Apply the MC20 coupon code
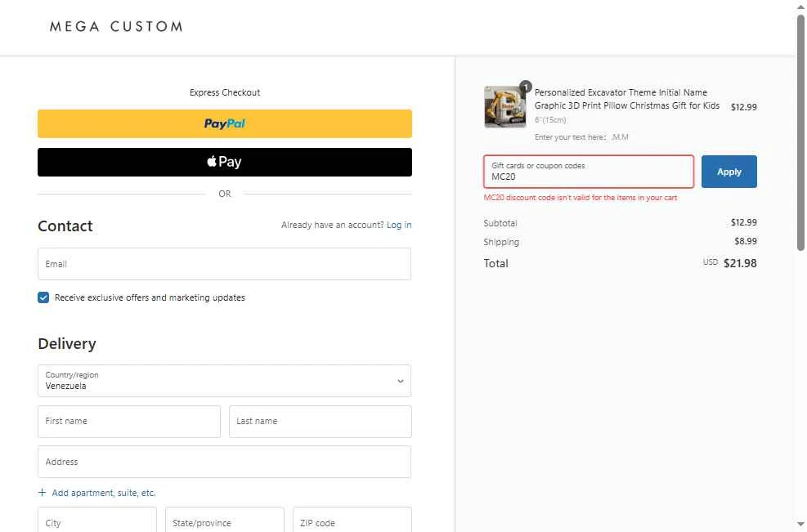Screen dimensions: 807x532 click(x=729, y=172)
